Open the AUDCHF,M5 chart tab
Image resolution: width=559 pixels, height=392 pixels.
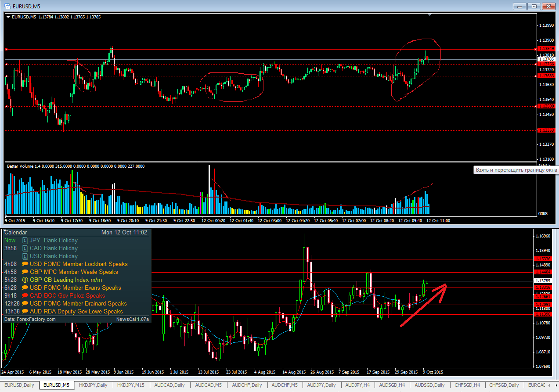click(285, 385)
